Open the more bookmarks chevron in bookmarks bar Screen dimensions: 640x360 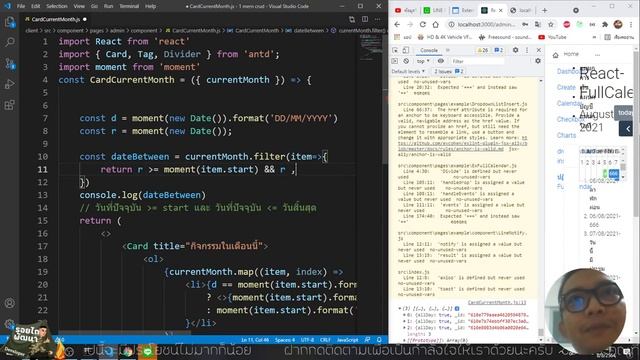(594, 37)
